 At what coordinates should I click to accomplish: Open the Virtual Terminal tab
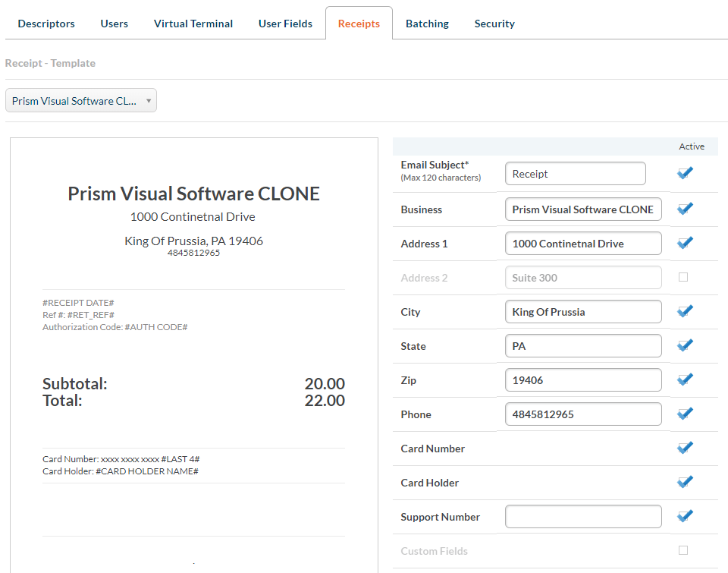[x=193, y=24]
